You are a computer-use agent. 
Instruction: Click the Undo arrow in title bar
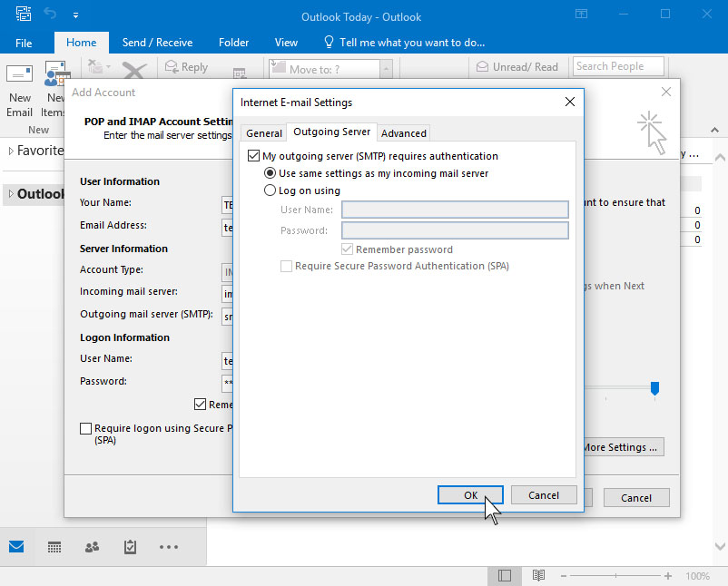pyautogui.click(x=50, y=14)
